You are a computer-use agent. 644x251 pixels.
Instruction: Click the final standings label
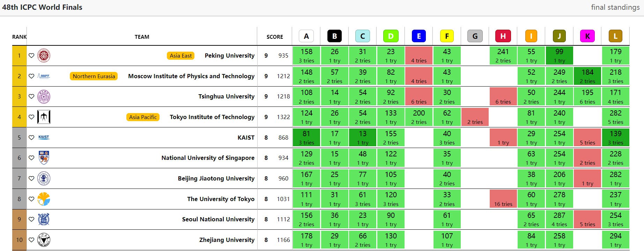(615, 7)
